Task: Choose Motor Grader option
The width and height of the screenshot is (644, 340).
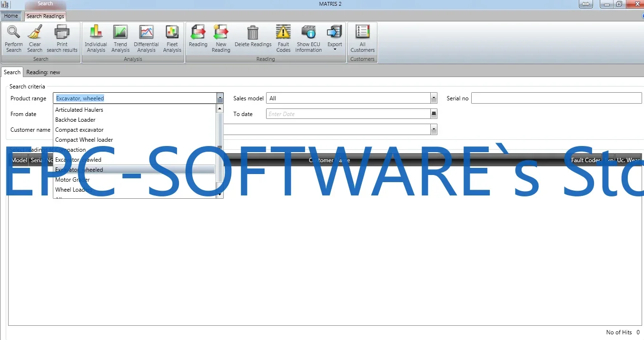Action: [135, 180]
